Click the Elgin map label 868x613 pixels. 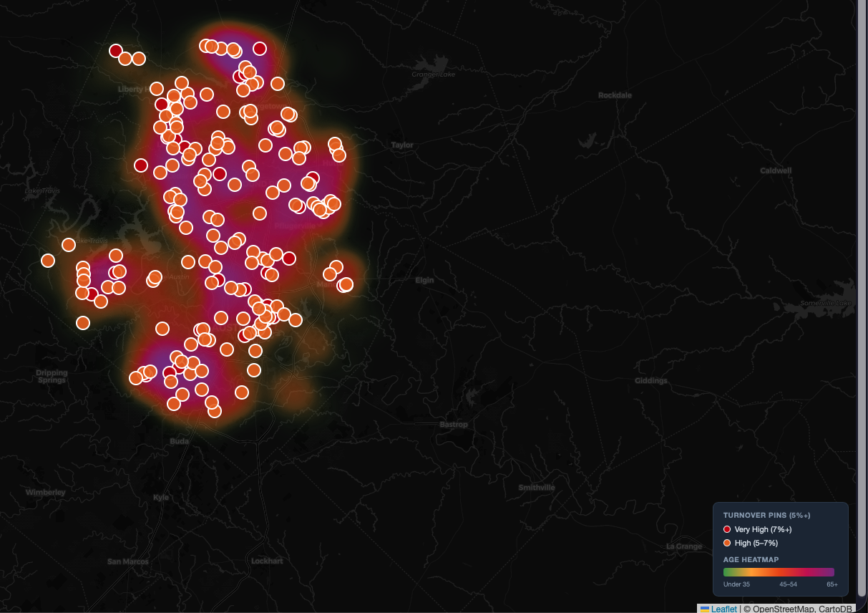424,280
